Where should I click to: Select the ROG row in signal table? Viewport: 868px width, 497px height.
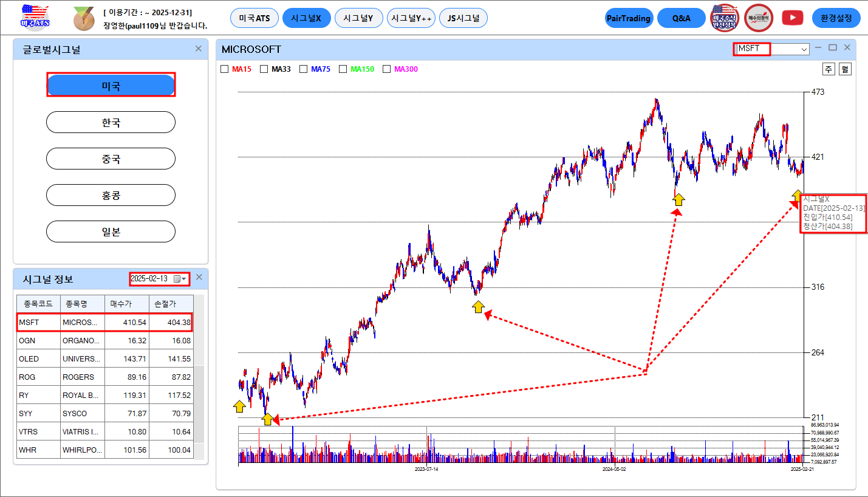click(x=105, y=377)
